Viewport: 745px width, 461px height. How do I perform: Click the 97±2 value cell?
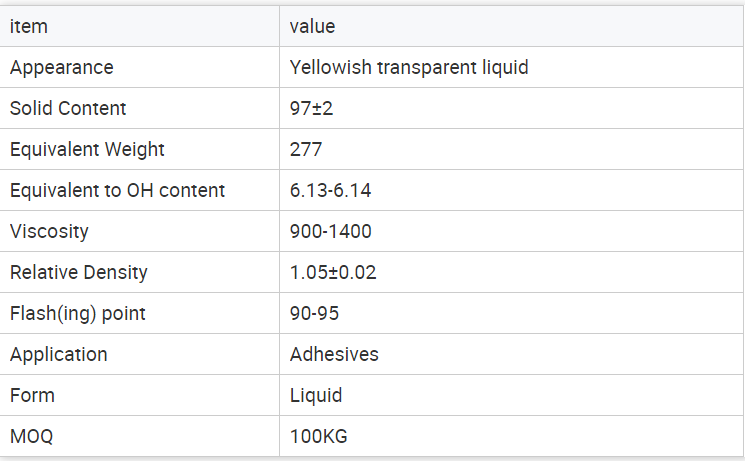(x=311, y=109)
